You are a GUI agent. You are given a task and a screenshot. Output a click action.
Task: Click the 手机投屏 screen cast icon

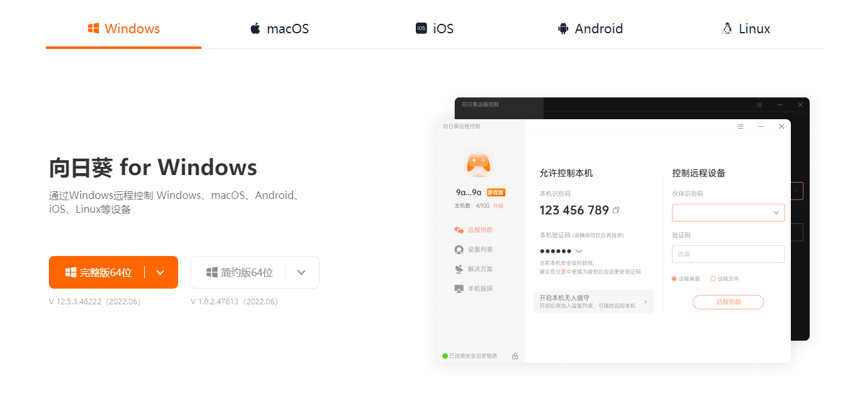459,289
